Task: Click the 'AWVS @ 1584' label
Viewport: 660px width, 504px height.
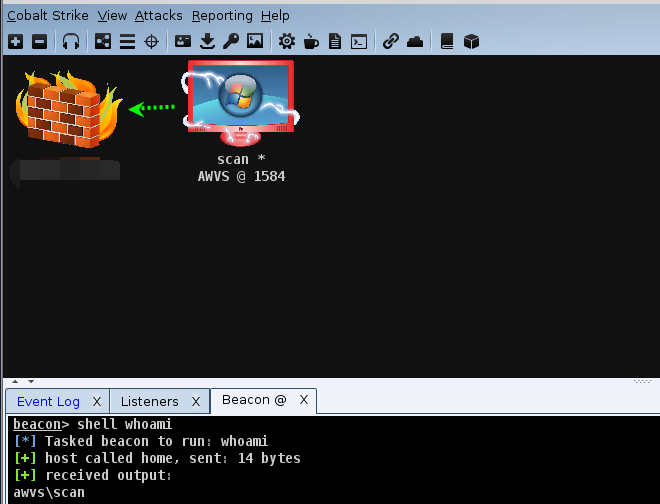Action: [241, 176]
